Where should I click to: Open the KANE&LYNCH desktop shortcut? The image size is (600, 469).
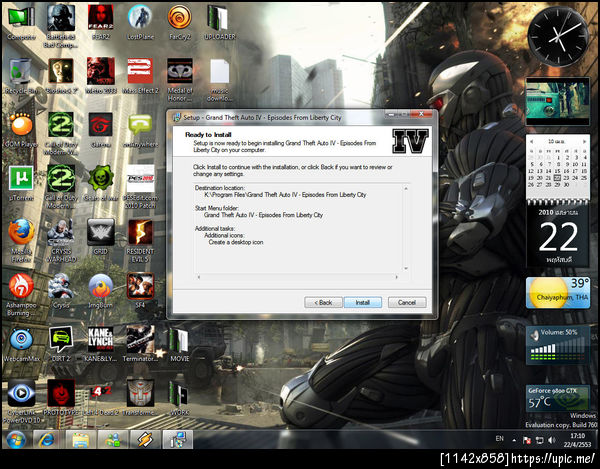tap(101, 344)
